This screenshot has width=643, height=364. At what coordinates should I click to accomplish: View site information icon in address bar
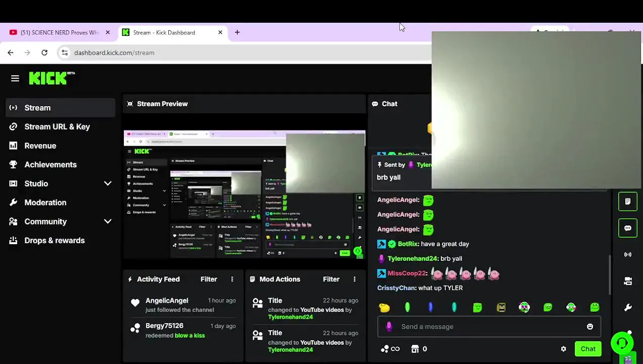[x=64, y=53]
